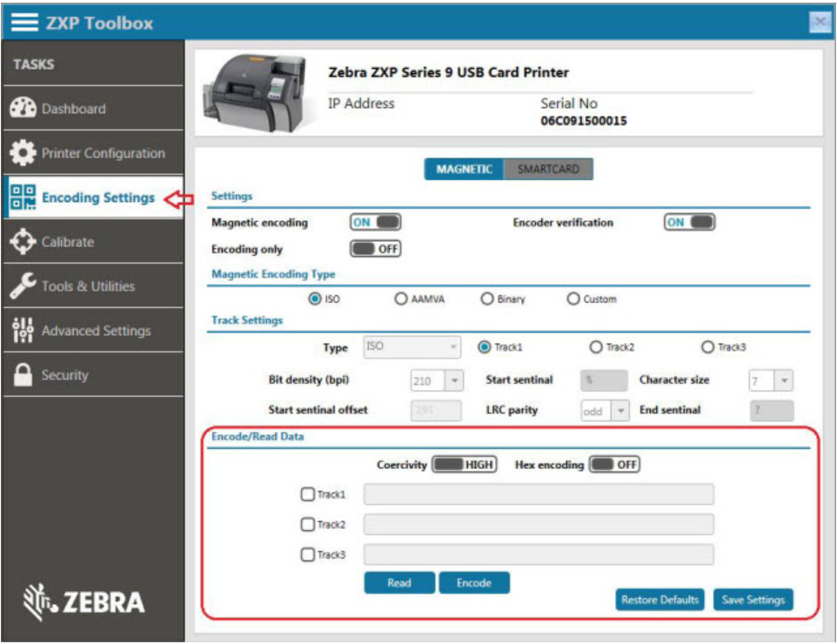Toggle the Magnetic encoding switch
The width and height of the screenshot is (837, 644).
375,223
